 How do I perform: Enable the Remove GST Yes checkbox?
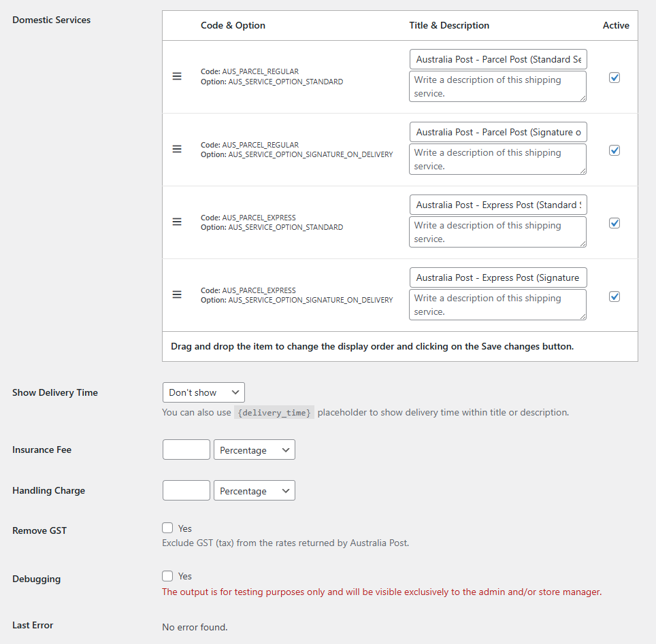click(167, 528)
